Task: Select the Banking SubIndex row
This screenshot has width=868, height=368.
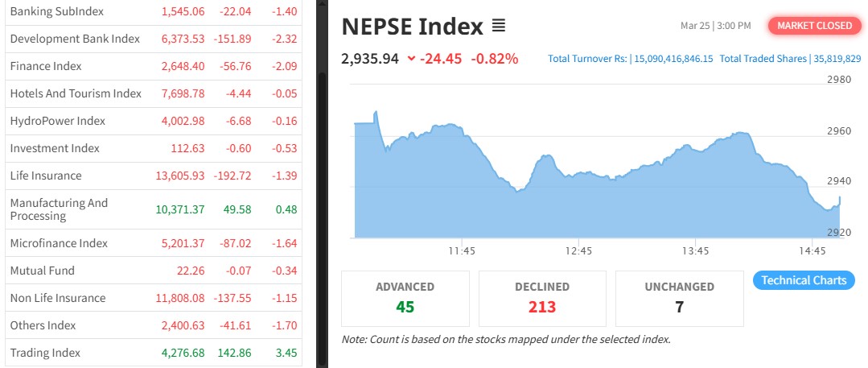Action: 56,12
